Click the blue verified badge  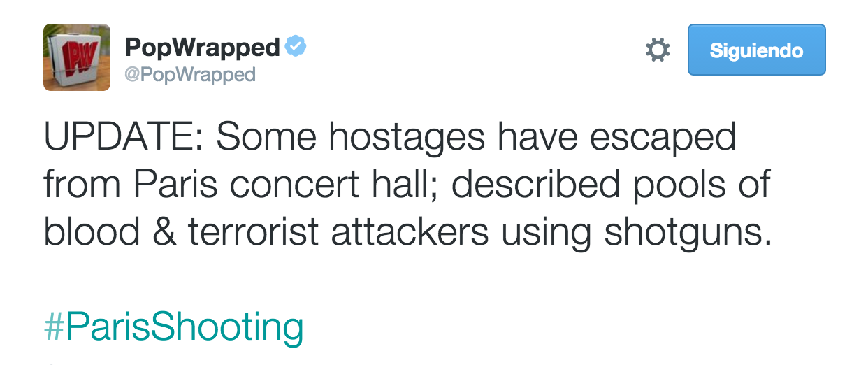296,47
